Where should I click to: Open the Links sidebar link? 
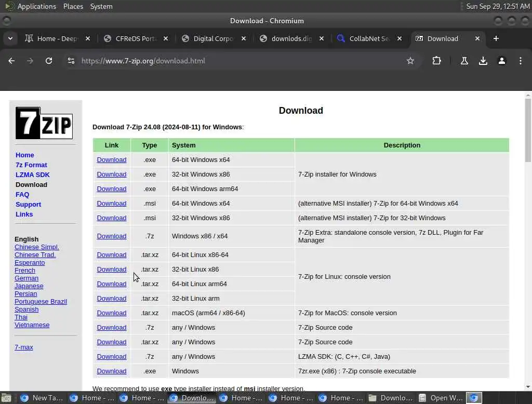click(x=24, y=214)
